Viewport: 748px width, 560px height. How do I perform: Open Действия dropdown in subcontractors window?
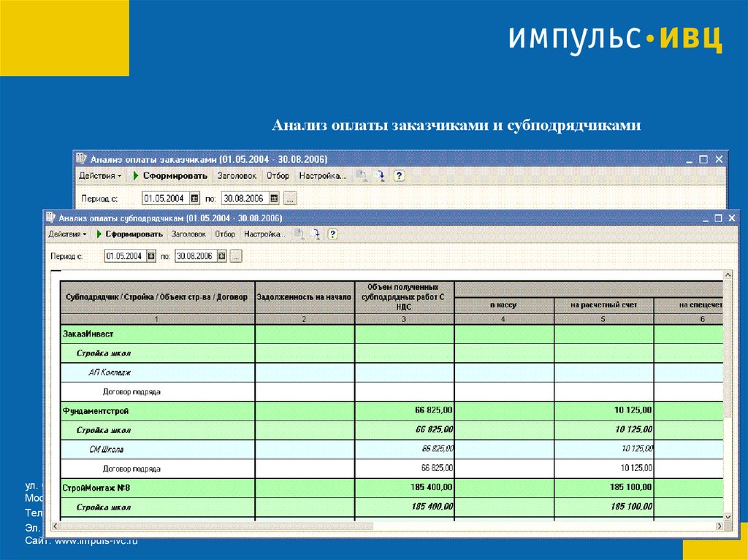tap(67, 234)
